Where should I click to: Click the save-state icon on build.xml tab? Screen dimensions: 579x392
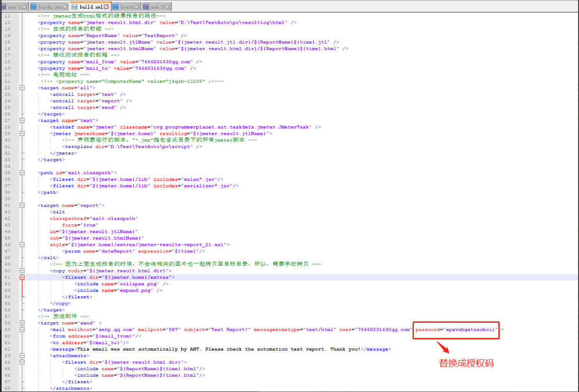tap(74, 7)
